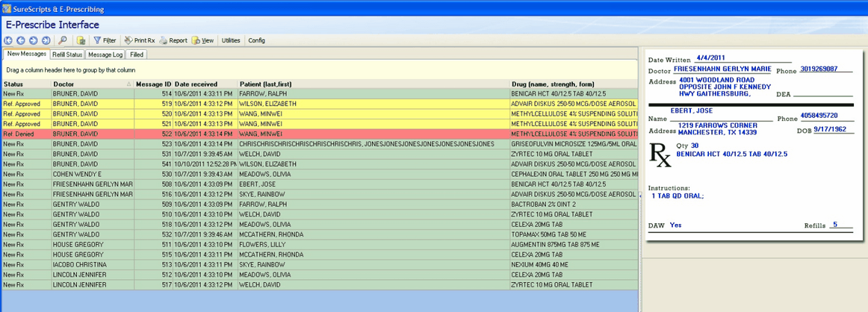Viewport: 868px width, 312px height.
Task: Jump to last record arrow
Action: pyautogui.click(x=46, y=40)
